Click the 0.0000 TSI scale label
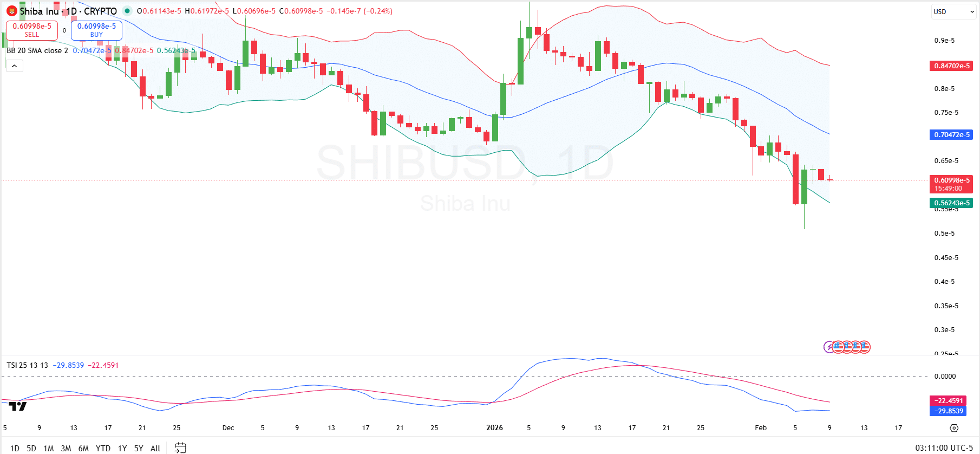This screenshot has height=454, width=980. pyautogui.click(x=945, y=377)
